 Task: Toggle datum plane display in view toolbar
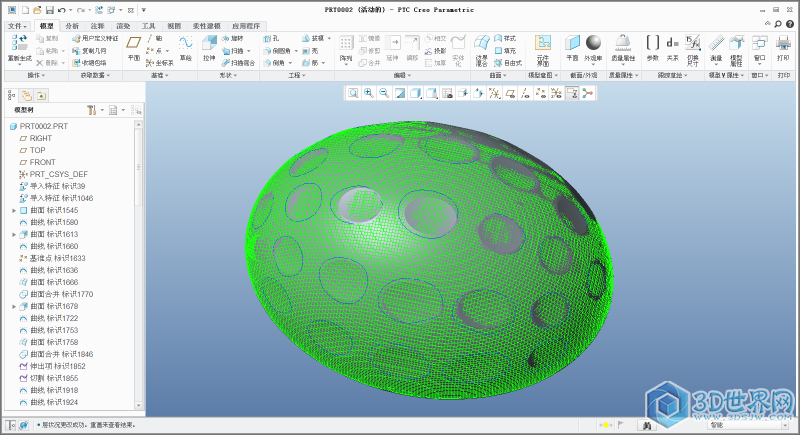pyautogui.click(x=510, y=93)
